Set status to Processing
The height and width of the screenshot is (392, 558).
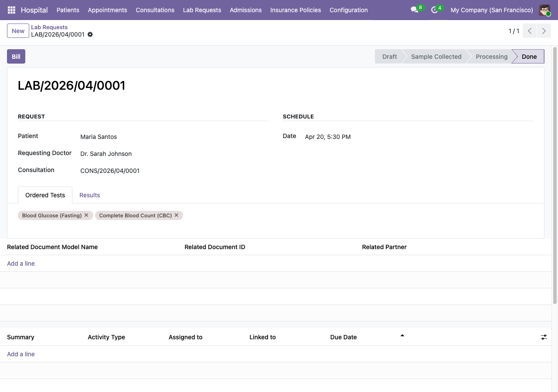(x=491, y=57)
